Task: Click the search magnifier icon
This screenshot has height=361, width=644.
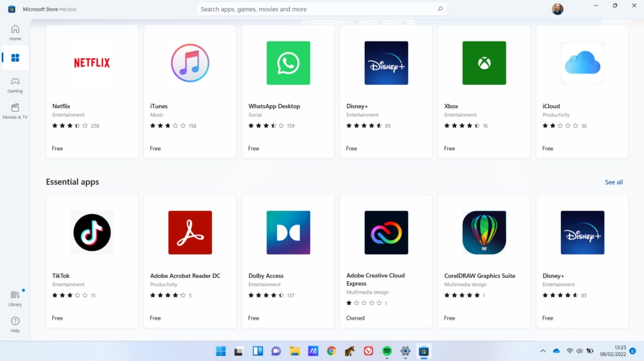Action: tap(440, 9)
